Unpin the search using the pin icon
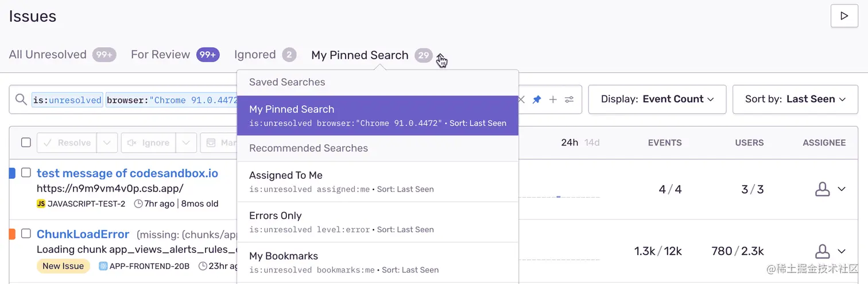 point(537,99)
